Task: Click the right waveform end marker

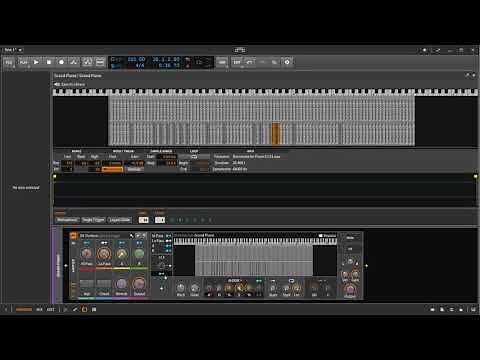Action: [475, 176]
